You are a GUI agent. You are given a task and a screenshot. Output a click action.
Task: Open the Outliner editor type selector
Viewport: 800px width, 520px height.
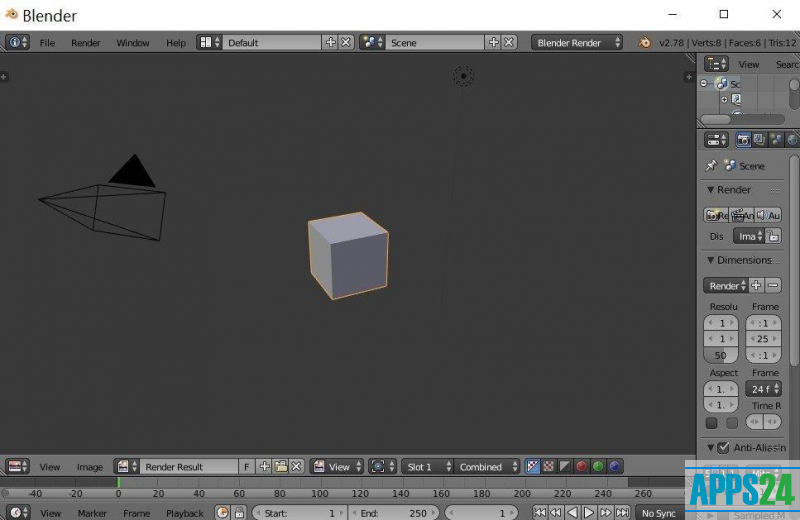pos(716,64)
